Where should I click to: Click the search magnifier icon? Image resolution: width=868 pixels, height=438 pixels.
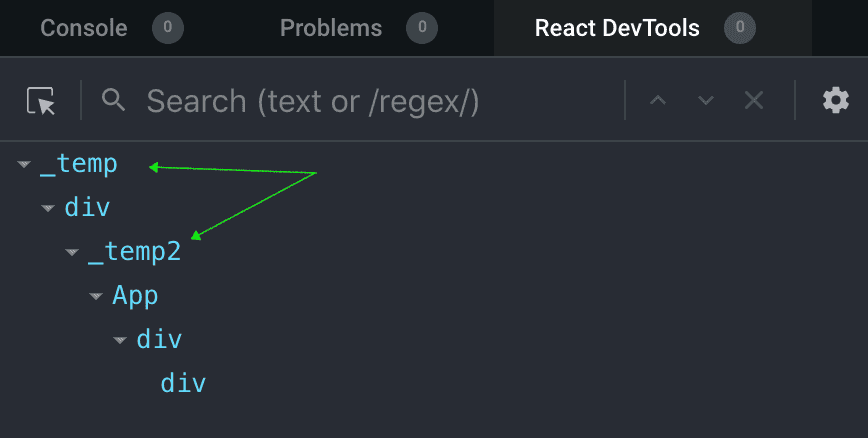pos(114,100)
